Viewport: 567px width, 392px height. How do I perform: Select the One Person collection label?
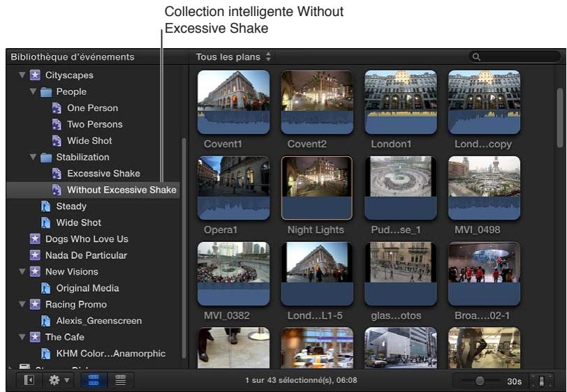pos(93,108)
